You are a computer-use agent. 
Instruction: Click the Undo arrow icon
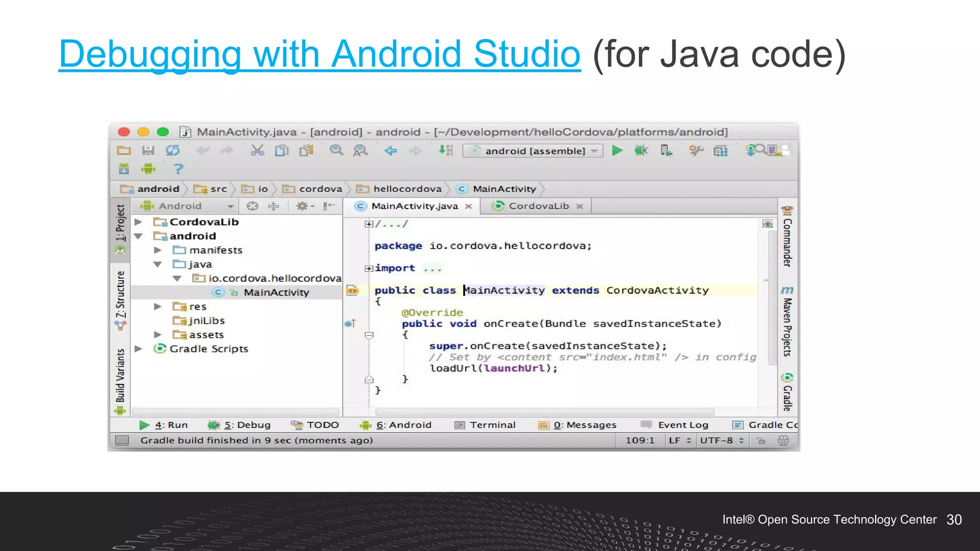click(203, 151)
